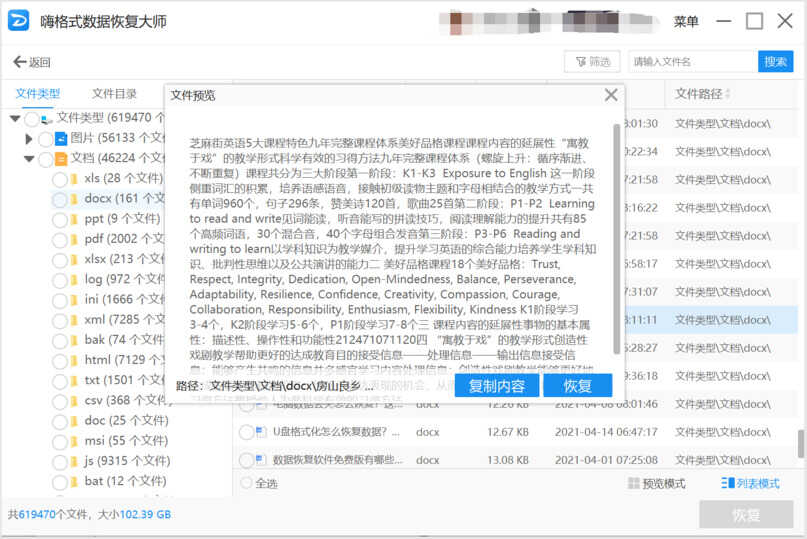This screenshot has height=539, width=807.
Task: Close the 文件预览 dialog
Action: [x=611, y=95]
